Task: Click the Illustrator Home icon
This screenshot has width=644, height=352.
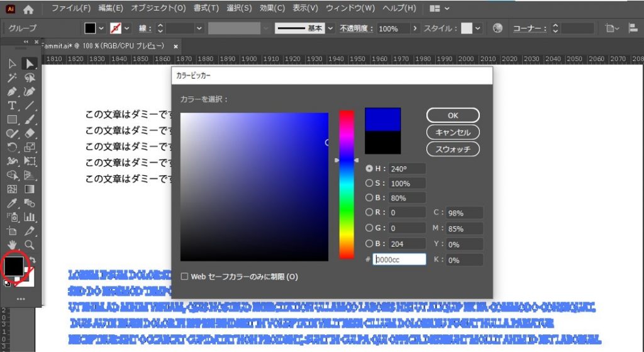Action: pyautogui.click(x=28, y=9)
